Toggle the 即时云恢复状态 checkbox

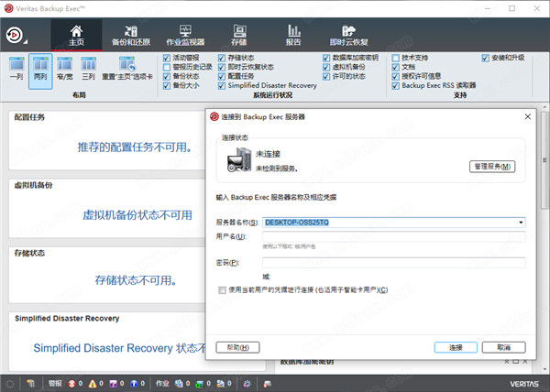(222, 67)
